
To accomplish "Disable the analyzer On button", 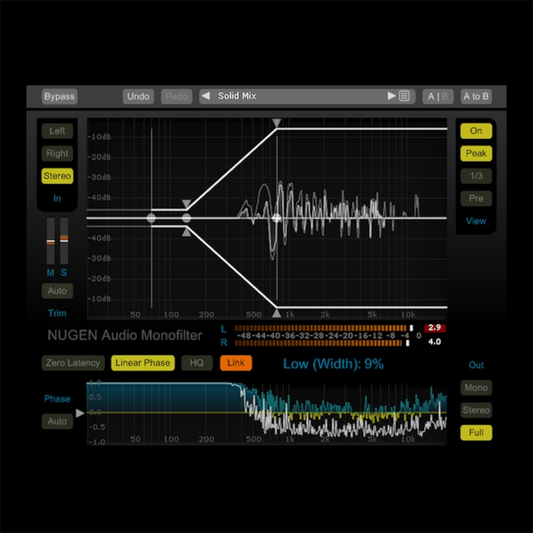I will coord(476,131).
